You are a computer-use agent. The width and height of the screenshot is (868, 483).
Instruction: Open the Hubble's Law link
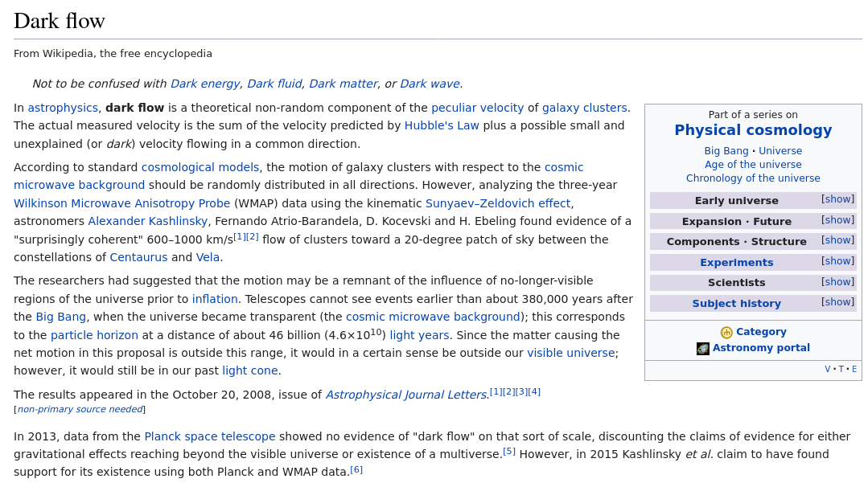click(x=441, y=125)
